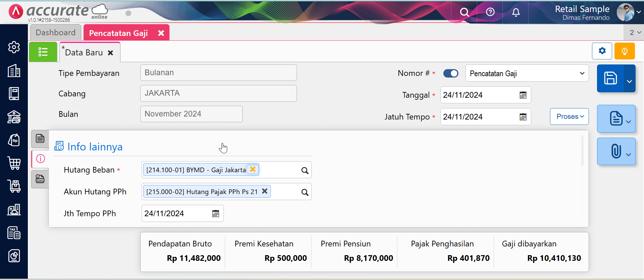Click the Rp 11,482,000 Pendapatan Bruto value
The width and height of the screenshot is (644, 280).
pyautogui.click(x=194, y=258)
